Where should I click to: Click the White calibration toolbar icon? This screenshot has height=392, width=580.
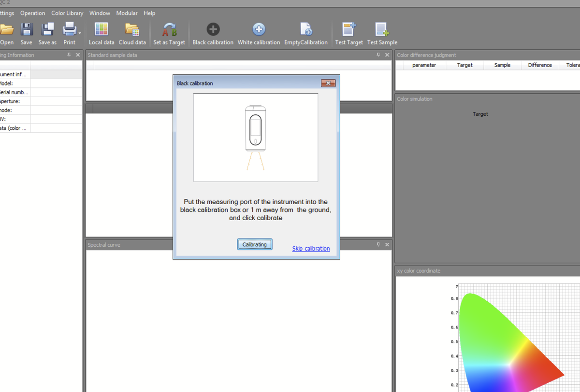[259, 30]
